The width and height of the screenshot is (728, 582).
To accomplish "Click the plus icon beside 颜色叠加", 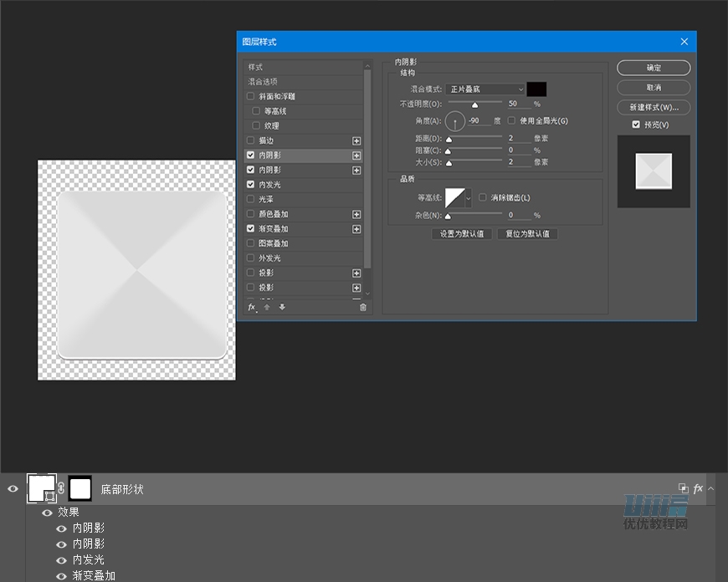I will (356, 214).
